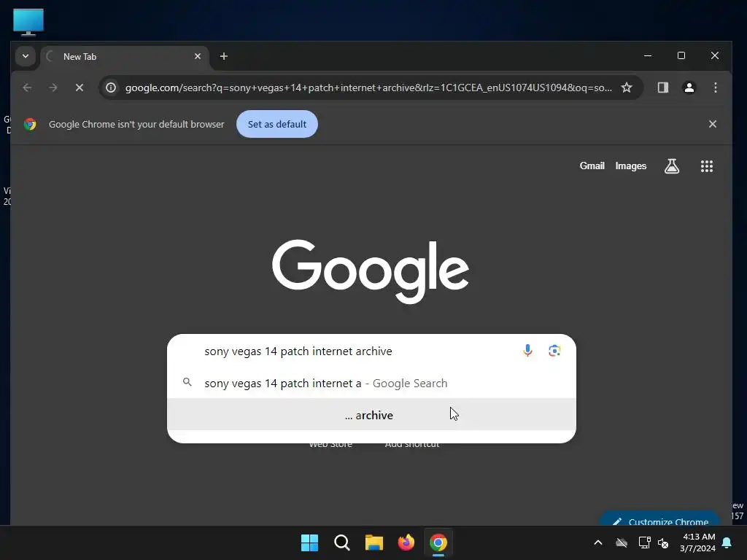747x560 pixels.
Task: Open Search Labs flask icon
Action: click(672, 166)
